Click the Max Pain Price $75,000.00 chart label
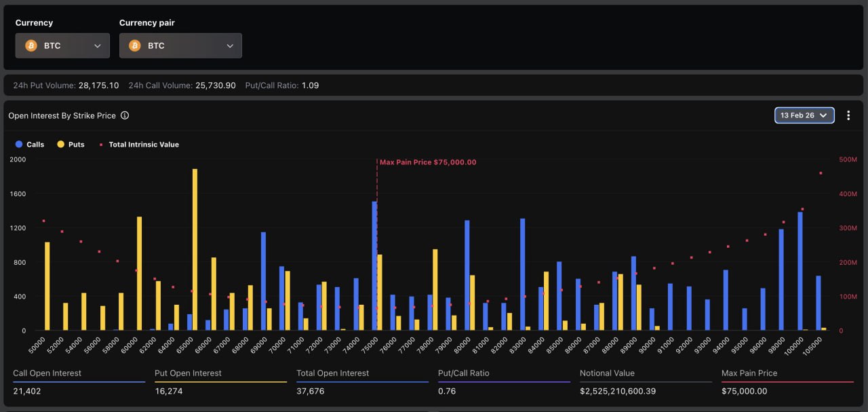The width and height of the screenshot is (868, 412). 428,162
